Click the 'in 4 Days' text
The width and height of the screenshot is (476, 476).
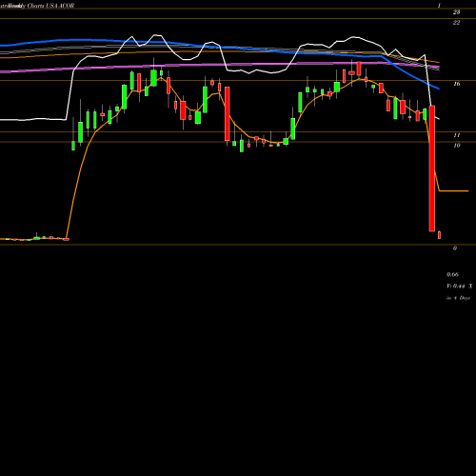pyautogui.click(x=458, y=298)
